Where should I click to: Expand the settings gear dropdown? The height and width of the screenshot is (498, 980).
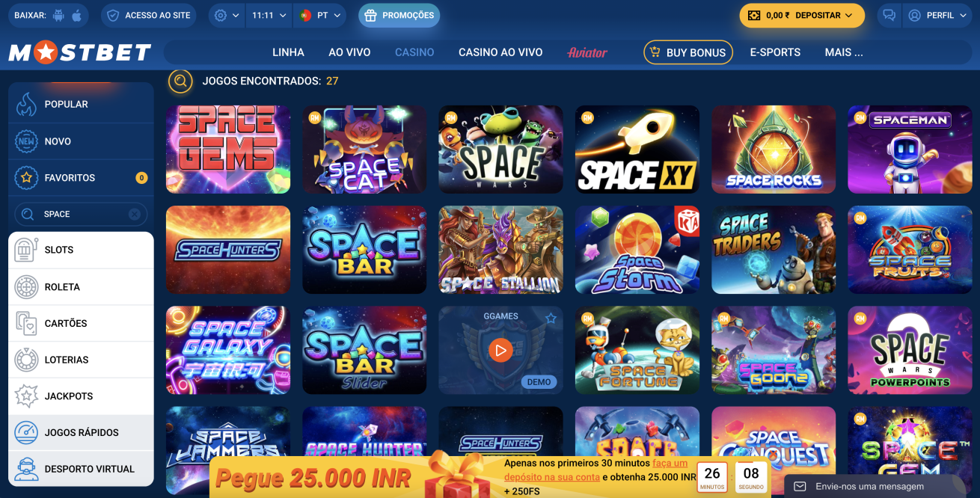227,15
